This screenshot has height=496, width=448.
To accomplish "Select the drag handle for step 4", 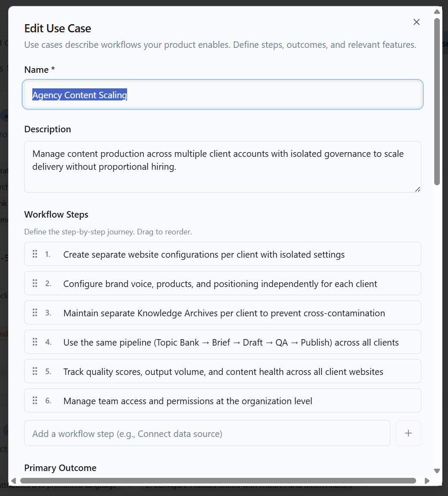I will (x=34, y=342).
